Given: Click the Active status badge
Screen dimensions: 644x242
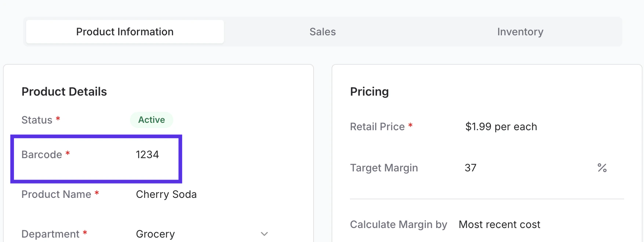Looking at the screenshot, I should pos(151,120).
